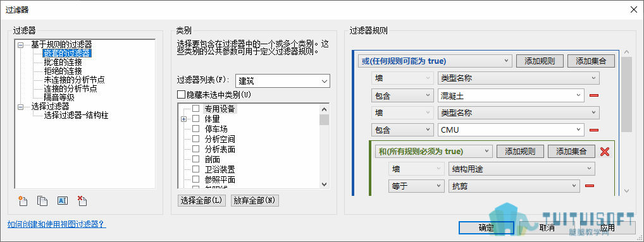
Task: Open the first 类型名称 parameter dropdown
Action: point(518,78)
